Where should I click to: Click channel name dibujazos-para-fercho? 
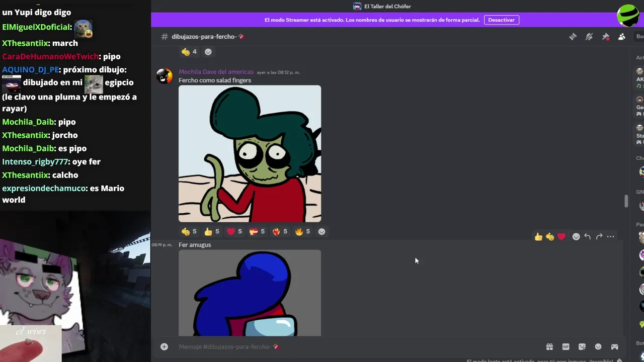pyautogui.click(x=204, y=37)
